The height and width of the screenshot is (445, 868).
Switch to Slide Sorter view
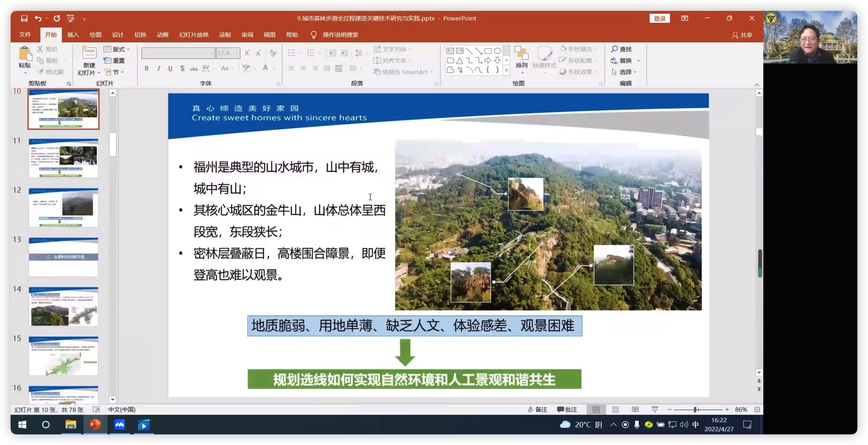pos(615,409)
